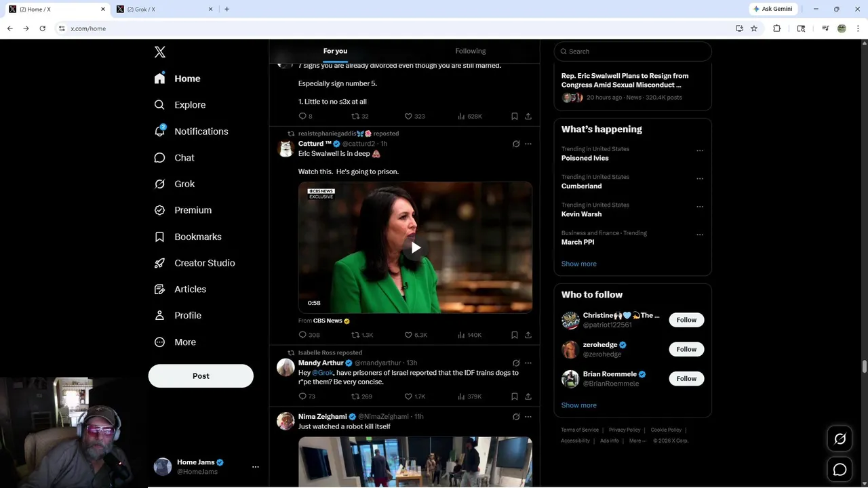Image resolution: width=868 pixels, height=488 pixels.
Task: Click the @Grok mention link
Action: point(323,373)
